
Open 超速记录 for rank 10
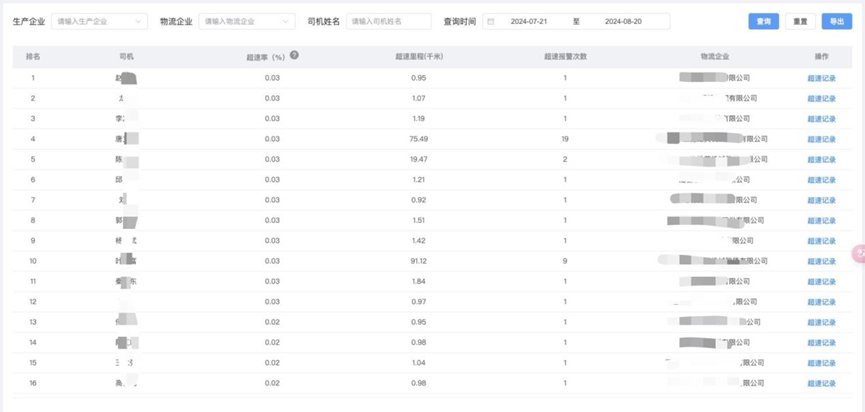821,261
